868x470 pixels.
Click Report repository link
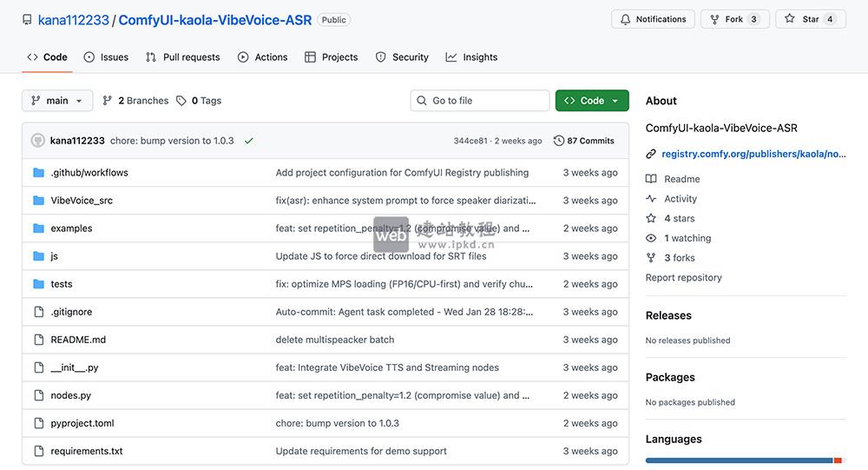click(684, 278)
